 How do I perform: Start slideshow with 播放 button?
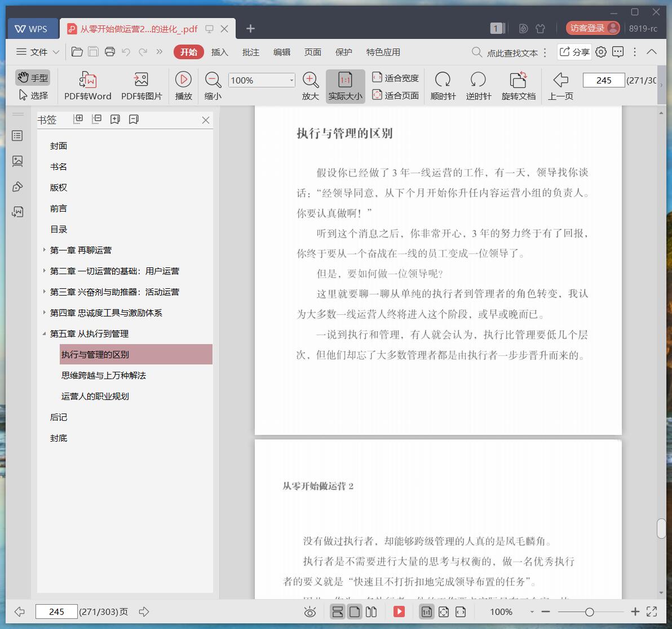coord(183,86)
